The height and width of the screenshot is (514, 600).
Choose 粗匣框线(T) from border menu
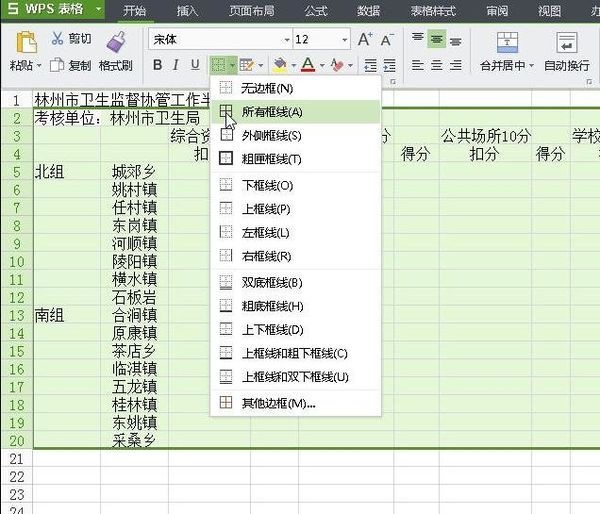[x=295, y=158]
